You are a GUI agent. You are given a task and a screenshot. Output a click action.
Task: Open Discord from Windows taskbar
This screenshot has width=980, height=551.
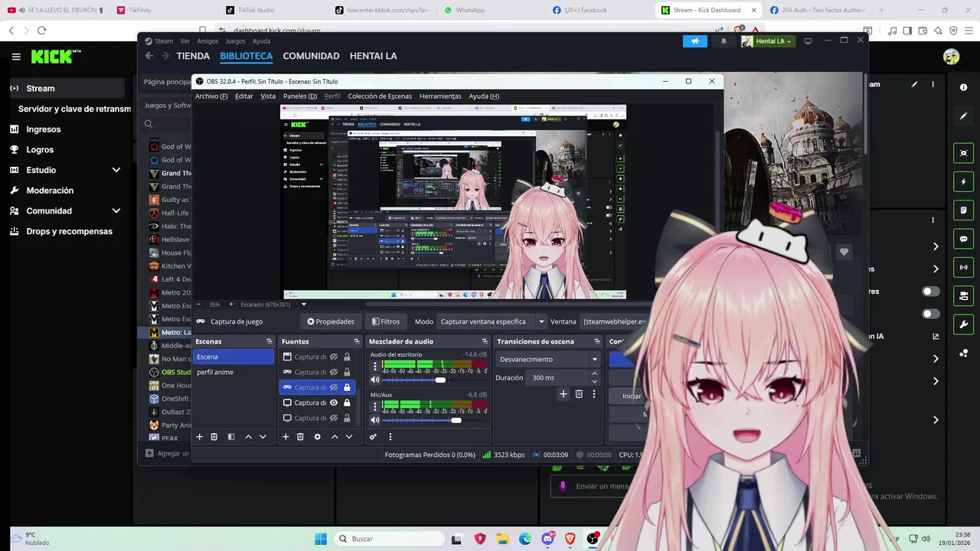click(x=547, y=539)
